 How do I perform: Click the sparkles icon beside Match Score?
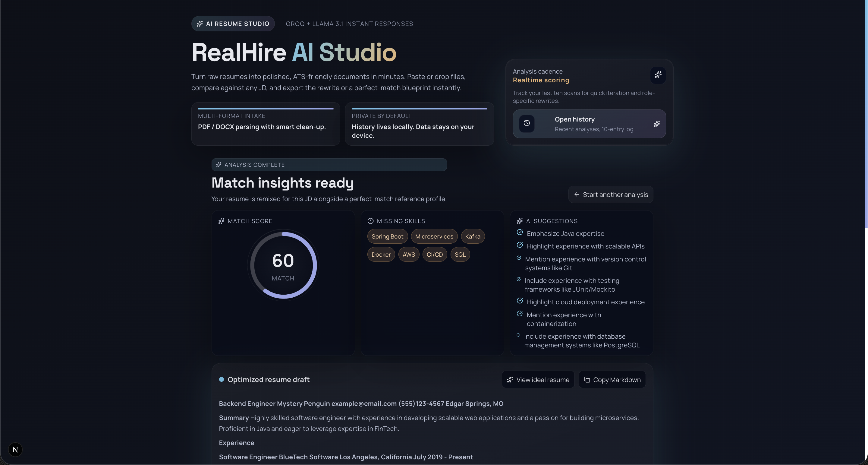coord(222,221)
